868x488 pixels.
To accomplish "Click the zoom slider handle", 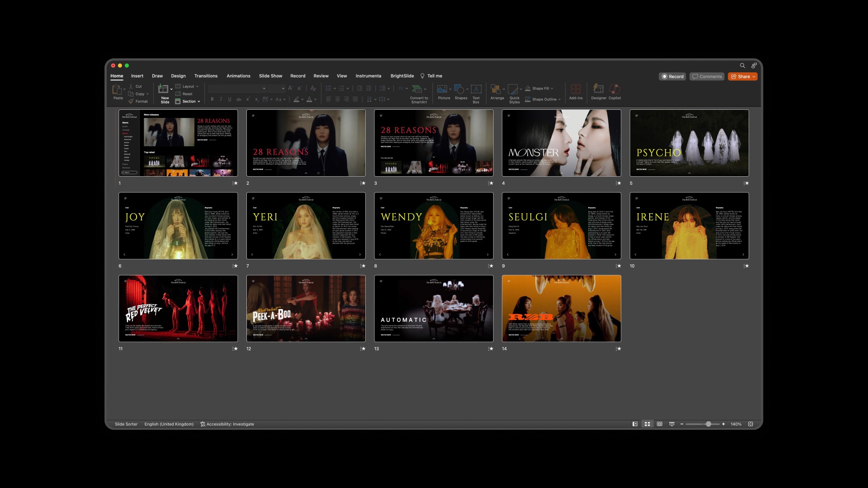I will click(x=708, y=424).
